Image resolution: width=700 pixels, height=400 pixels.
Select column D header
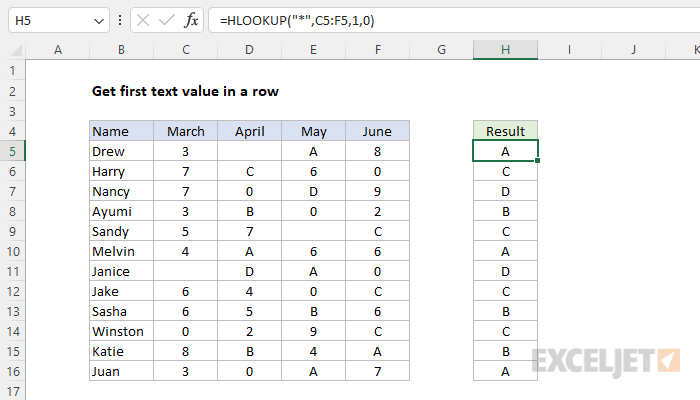tap(250, 50)
